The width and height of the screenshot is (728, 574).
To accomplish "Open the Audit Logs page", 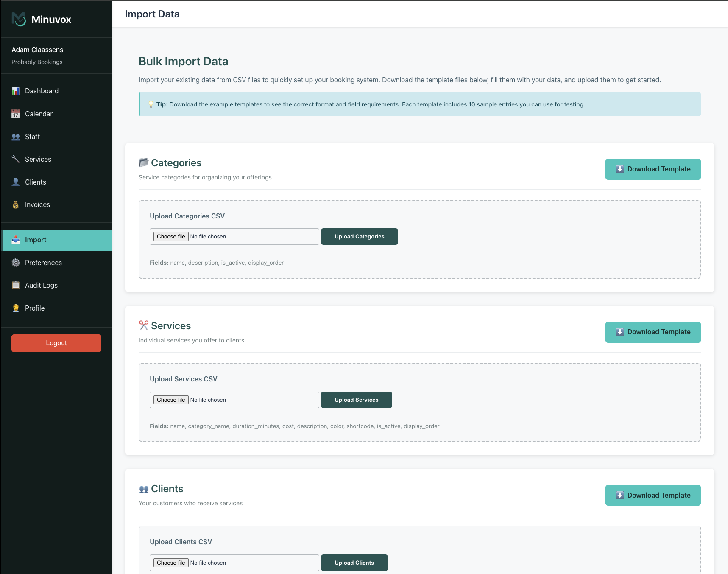I will coord(41,285).
